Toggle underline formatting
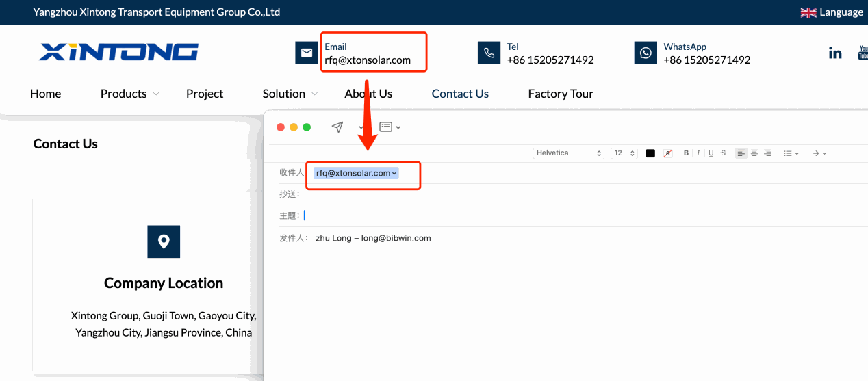868x381 pixels. coord(711,153)
